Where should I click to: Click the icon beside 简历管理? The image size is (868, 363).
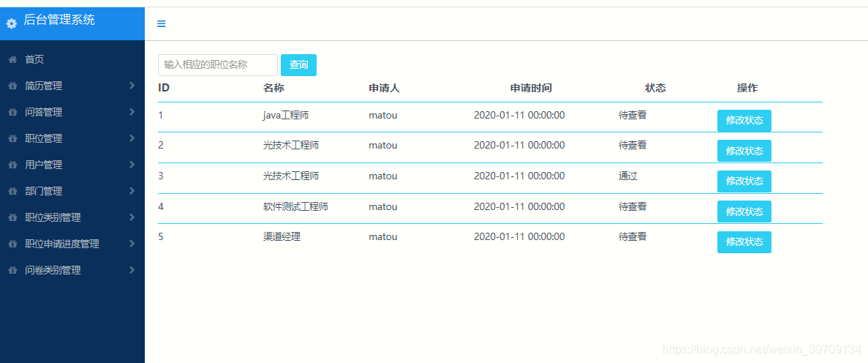click(12, 86)
